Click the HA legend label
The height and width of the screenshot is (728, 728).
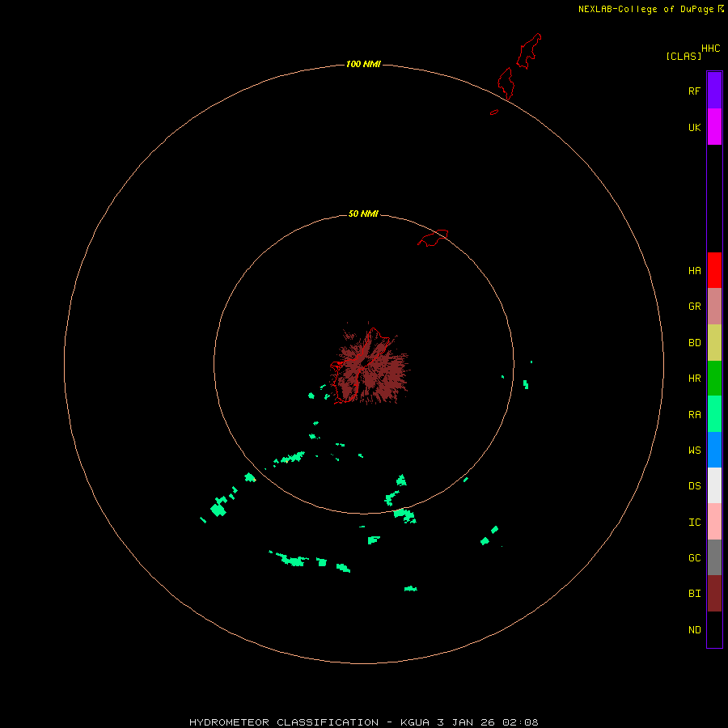pos(694,270)
